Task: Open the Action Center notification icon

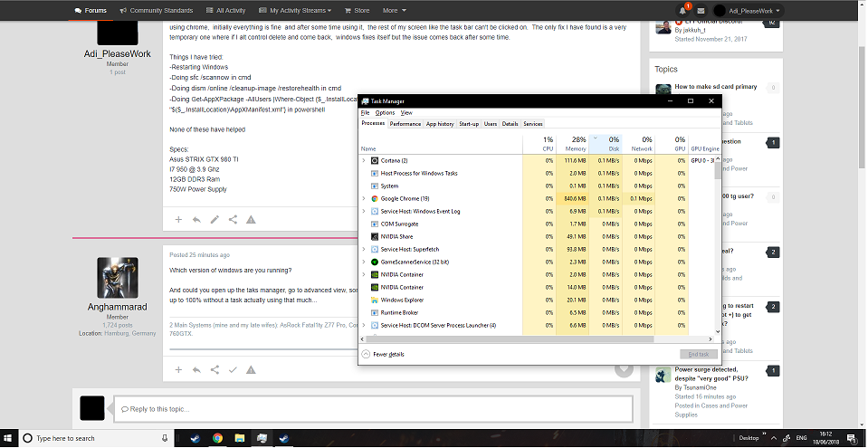Action: pyautogui.click(x=852, y=438)
